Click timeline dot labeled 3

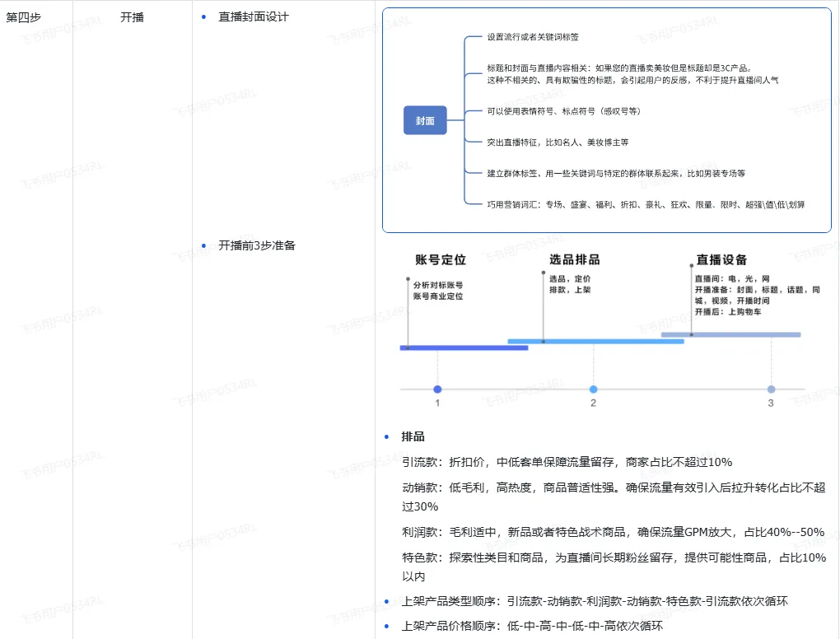771,389
